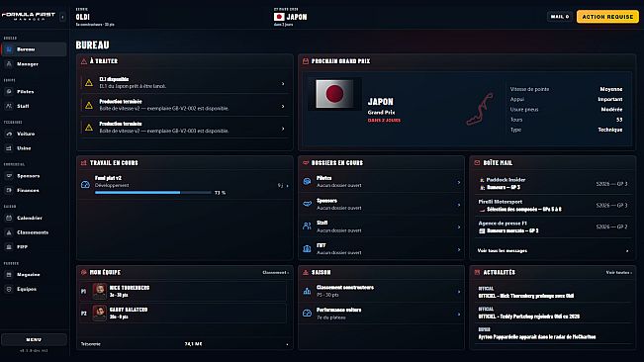The image size is (644, 362).
Task: Open the Trésorerie row
Action: (184, 344)
